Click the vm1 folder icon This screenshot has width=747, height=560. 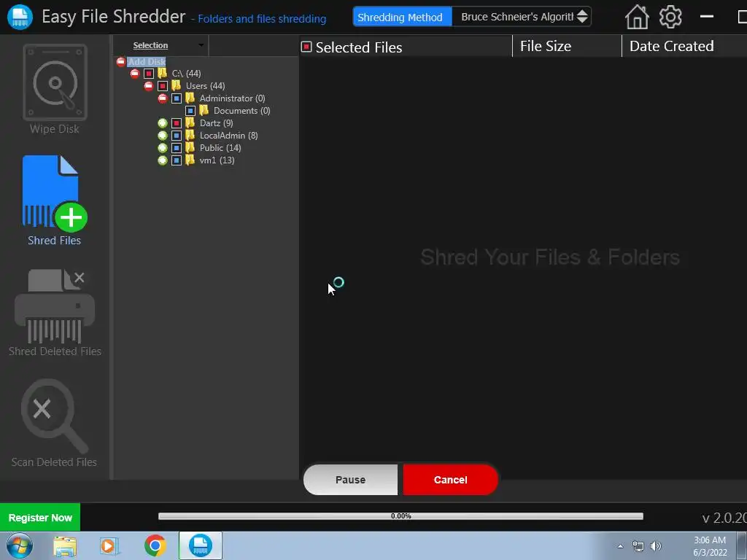tap(190, 160)
